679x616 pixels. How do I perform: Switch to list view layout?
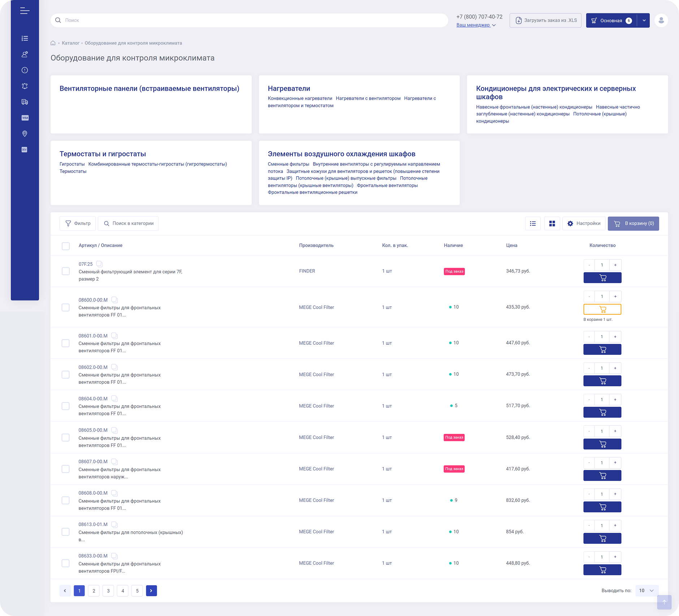(533, 224)
